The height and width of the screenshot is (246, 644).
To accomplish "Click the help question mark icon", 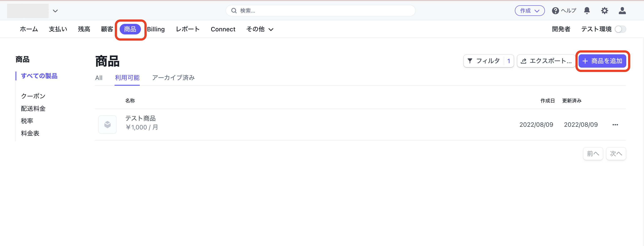I will 555,11.
